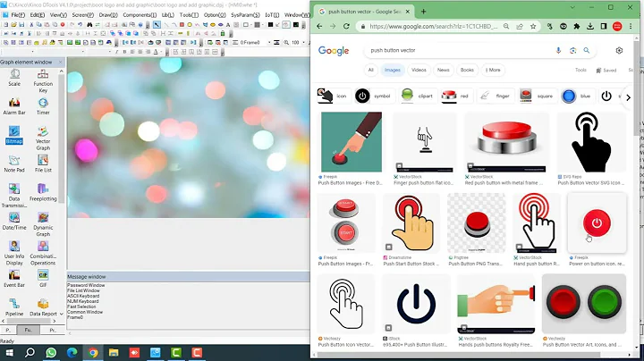The width and height of the screenshot is (644, 361).
Task: Select the Date/Time component
Action: (14, 221)
